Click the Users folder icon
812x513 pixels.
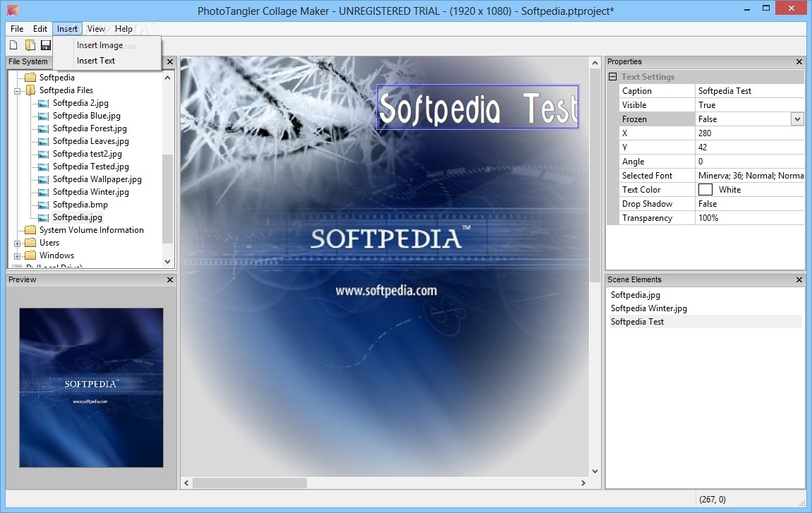point(30,243)
